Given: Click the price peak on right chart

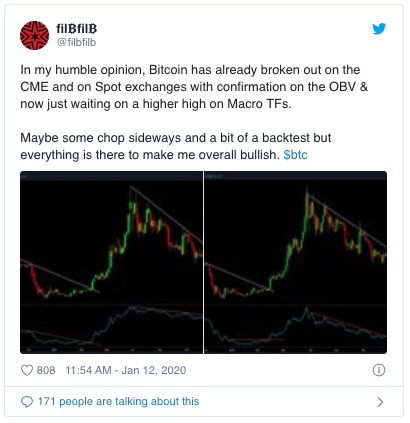Looking at the screenshot, I should 307,197.
